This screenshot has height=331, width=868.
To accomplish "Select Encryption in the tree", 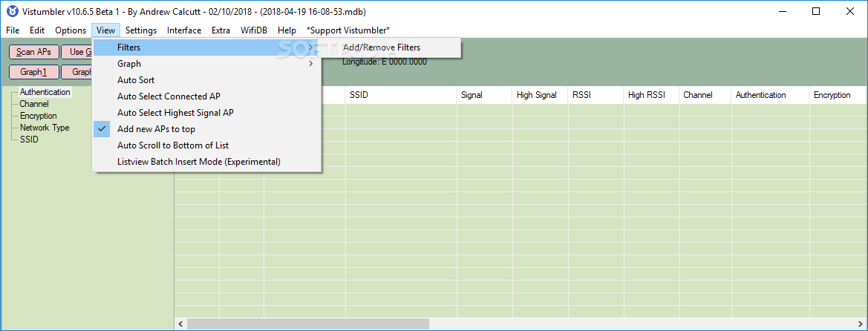I will click(38, 116).
